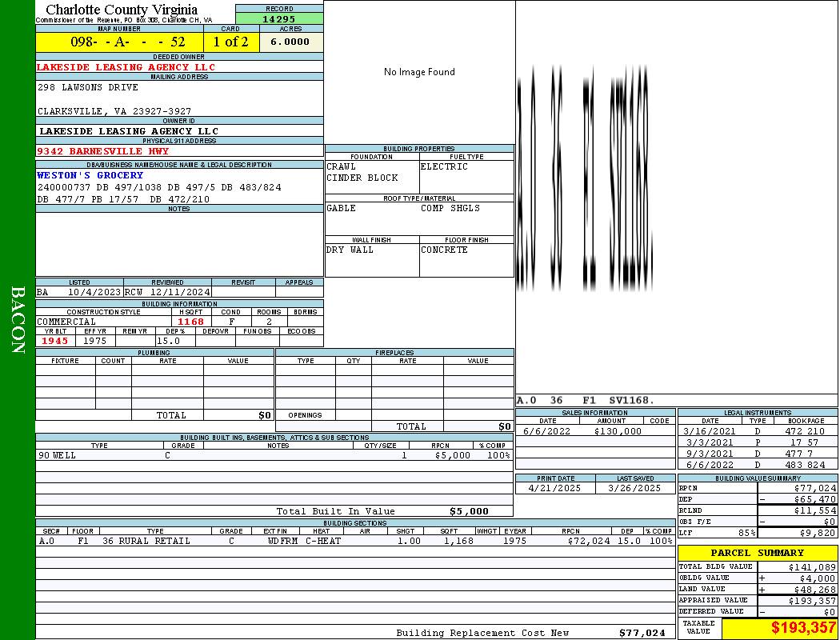Select the yellow map number field
This screenshot has height=640, width=840.
pos(119,42)
